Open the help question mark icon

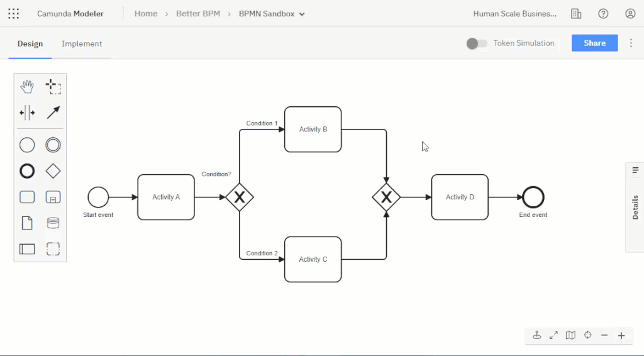pos(603,14)
